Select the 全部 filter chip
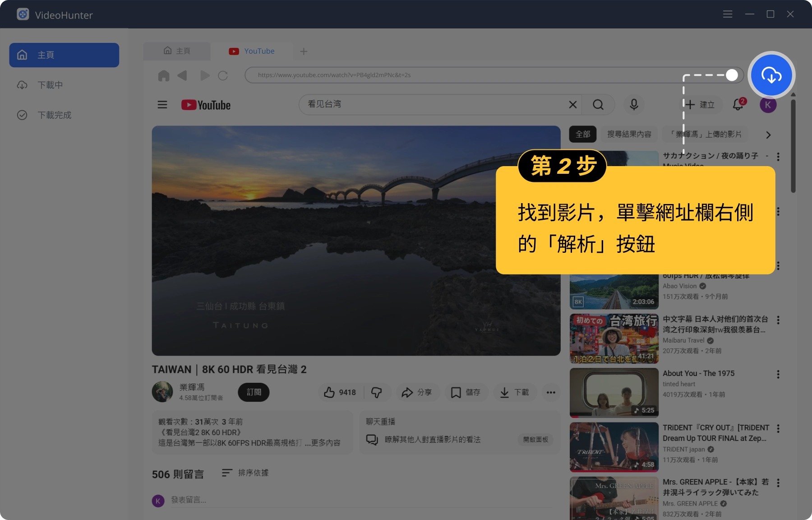 [x=583, y=134]
